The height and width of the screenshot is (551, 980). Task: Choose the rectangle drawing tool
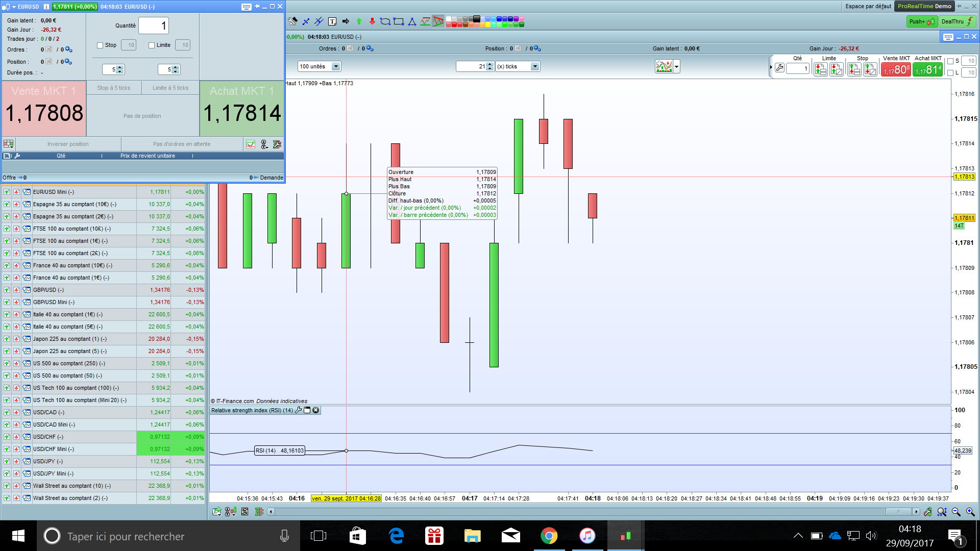click(x=399, y=21)
